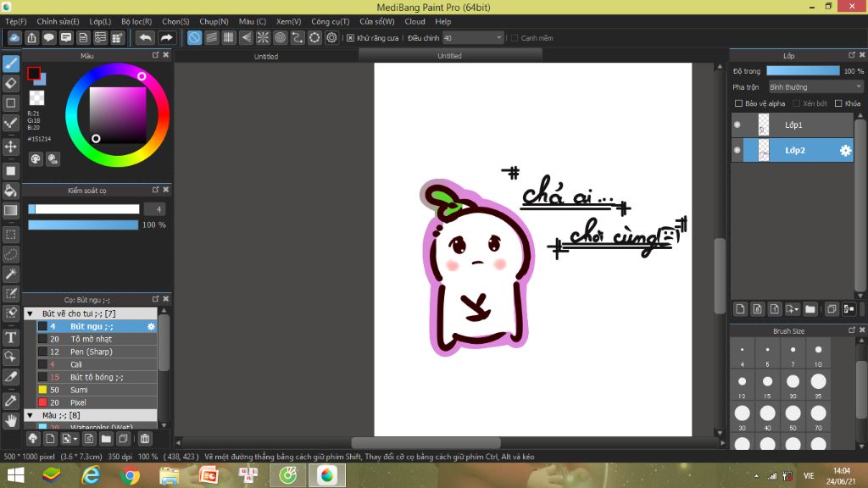Select Sumi brush
Screen dimensions: 868x488
[x=97, y=390]
